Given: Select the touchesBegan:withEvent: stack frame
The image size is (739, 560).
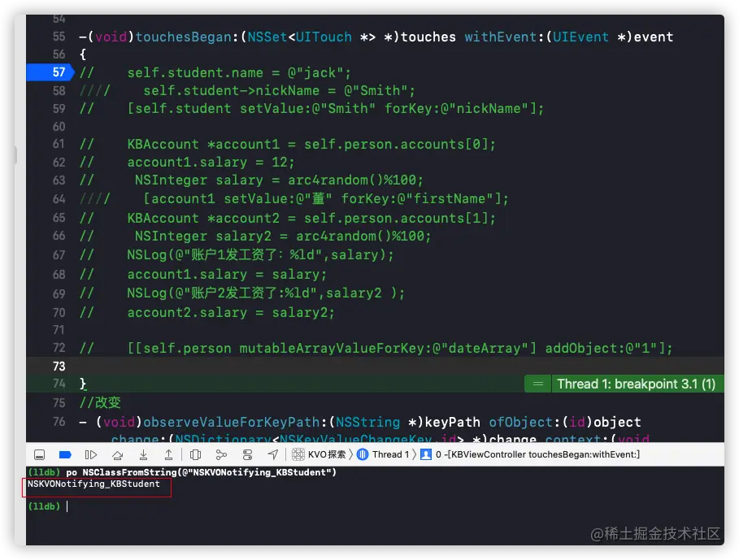Looking at the screenshot, I should point(530,454).
